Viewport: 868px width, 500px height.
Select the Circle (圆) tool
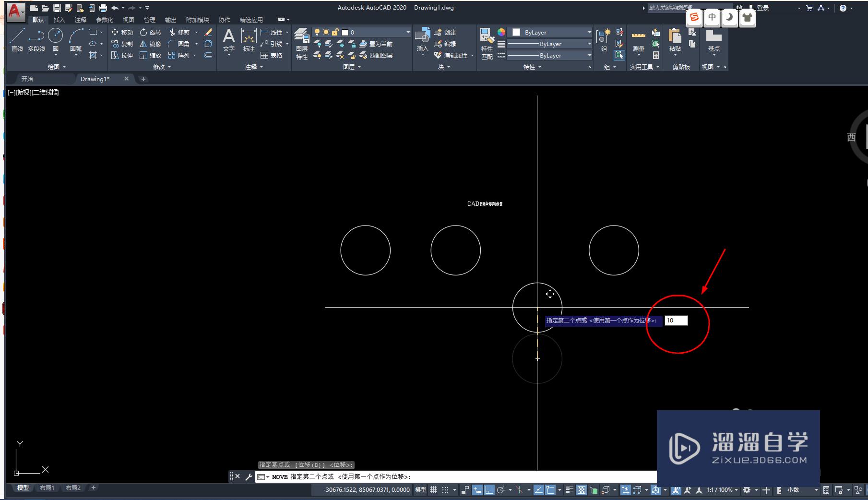coord(56,40)
